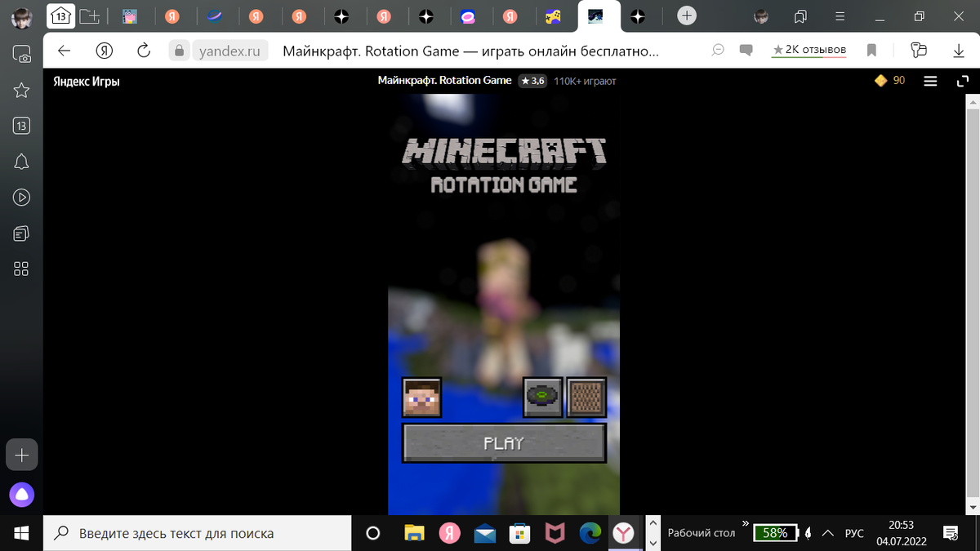
Task: Open Microsoft Store from taskbar
Action: pos(519,533)
